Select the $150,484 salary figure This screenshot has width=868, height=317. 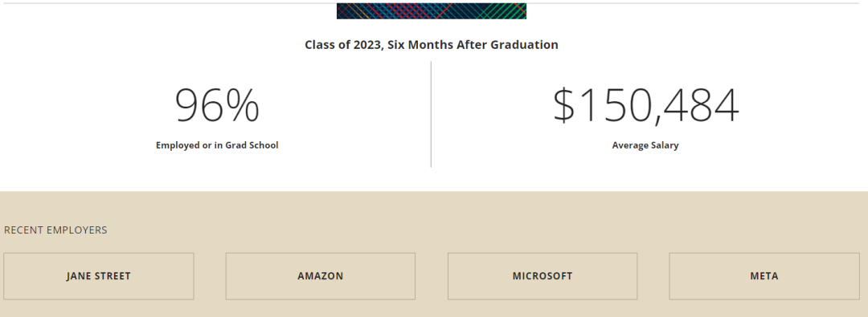click(645, 106)
